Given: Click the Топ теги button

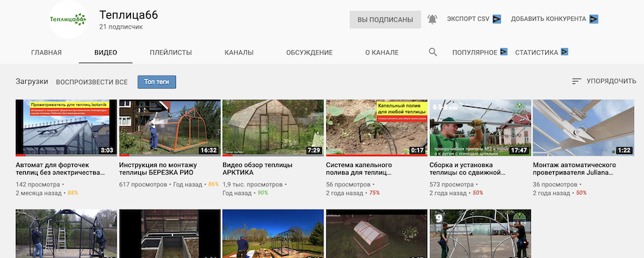Looking at the screenshot, I should [157, 82].
